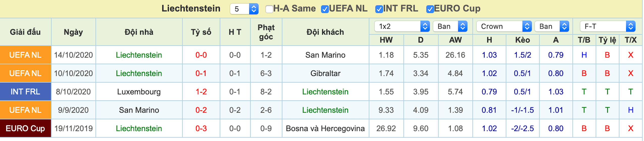Open the F-T period dropdown
The width and height of the screenshot is (644, 141).
pyautogui.click(x=608, y=26)
